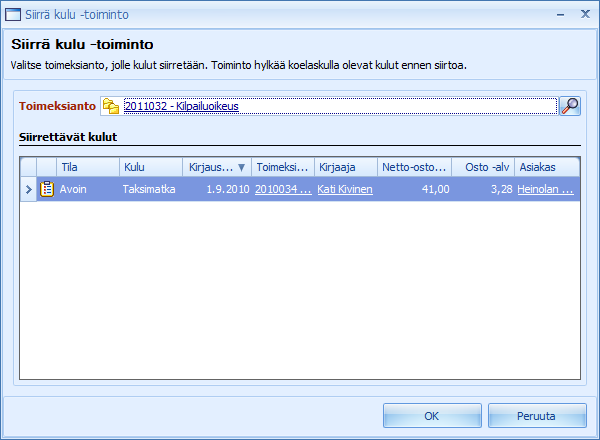
Task: Open the 2011032 - Kilpailuoikeus link
Action: (x=181, y=106)
